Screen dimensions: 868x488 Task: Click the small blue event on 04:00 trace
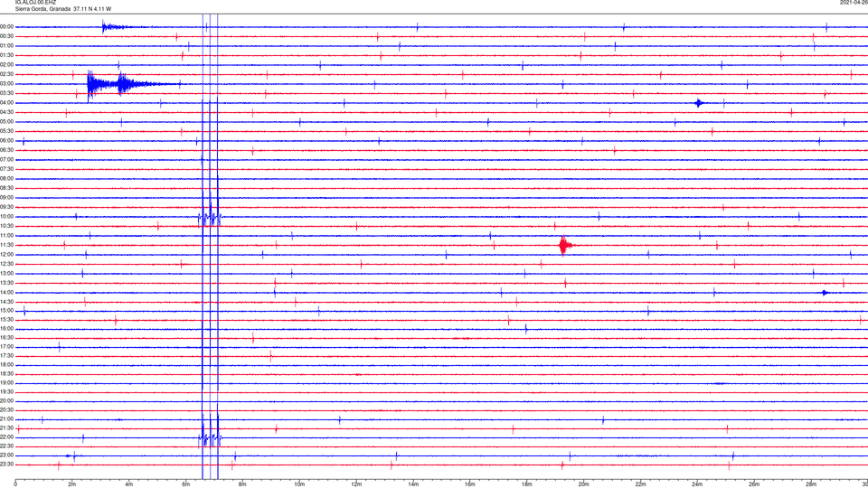tap(699, 103)
